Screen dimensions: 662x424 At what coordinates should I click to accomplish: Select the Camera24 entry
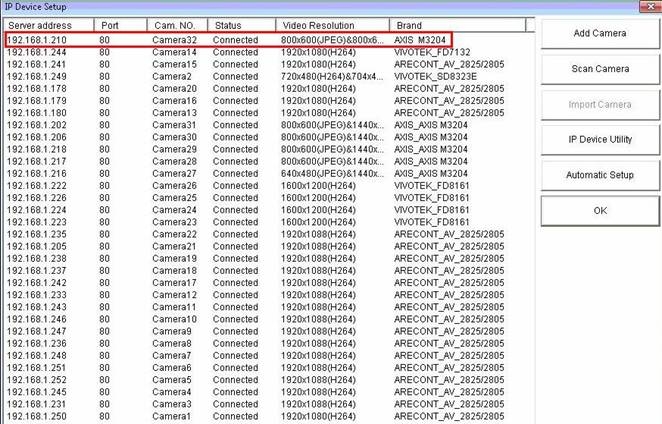174,210
